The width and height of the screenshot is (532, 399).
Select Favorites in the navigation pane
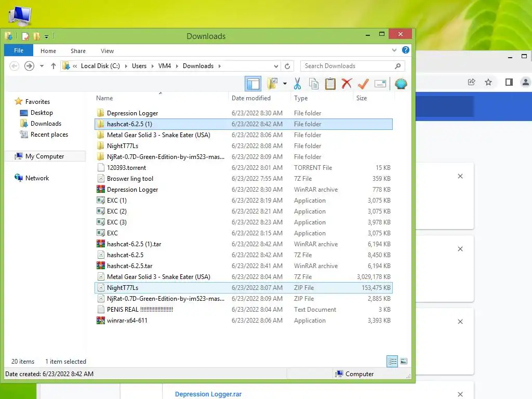pos(37,101)
